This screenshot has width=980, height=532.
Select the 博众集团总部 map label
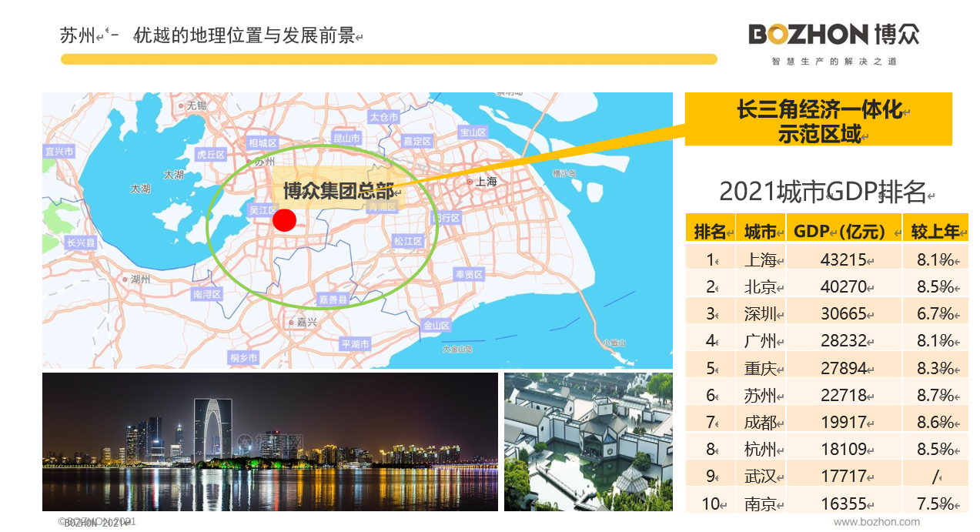click(338, 190)
